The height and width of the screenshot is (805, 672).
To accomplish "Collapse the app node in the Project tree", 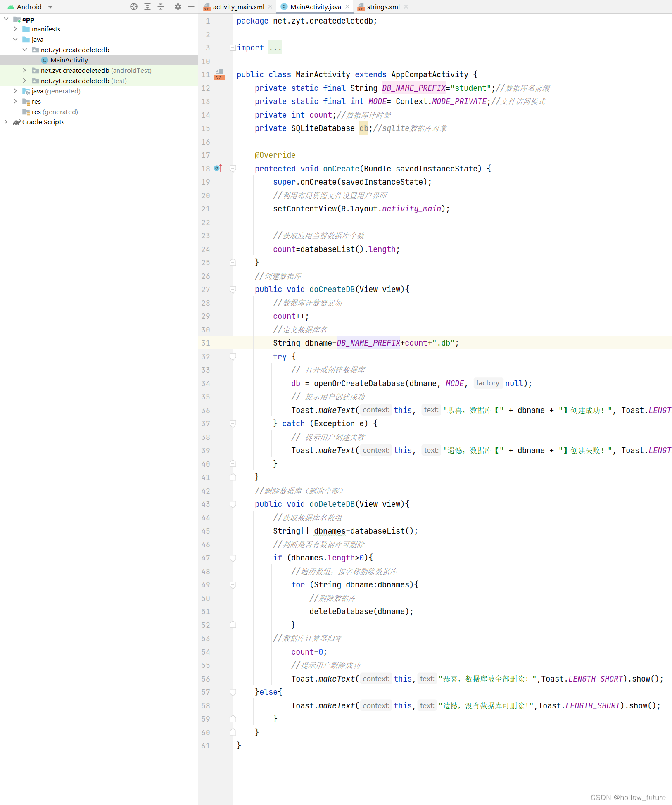I will [6, 19].
